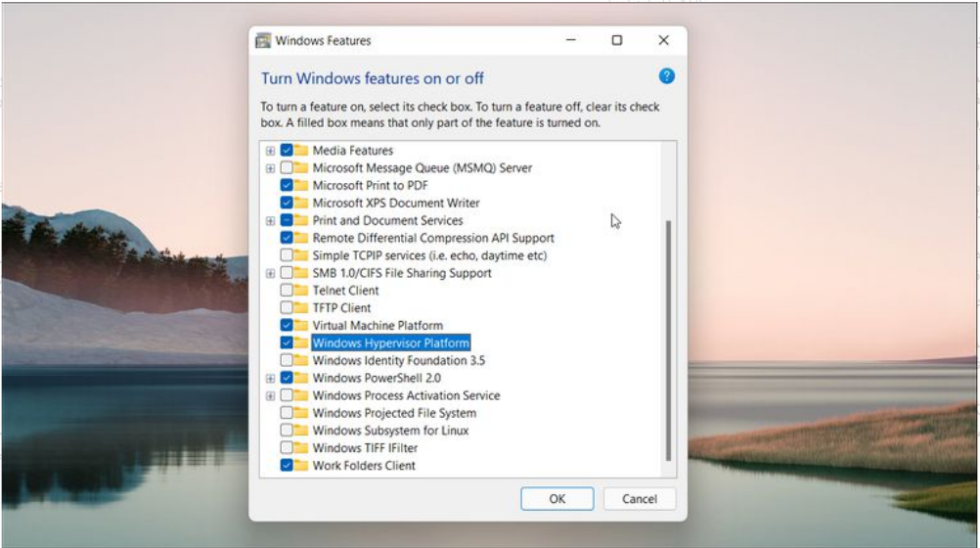Expand the Windows PowerShell 2.0 node

270,378
